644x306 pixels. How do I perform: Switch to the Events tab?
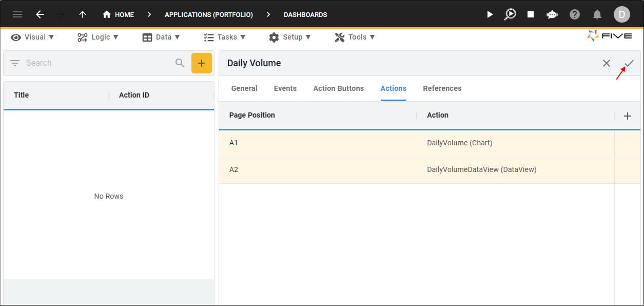(x=285, y=88)
